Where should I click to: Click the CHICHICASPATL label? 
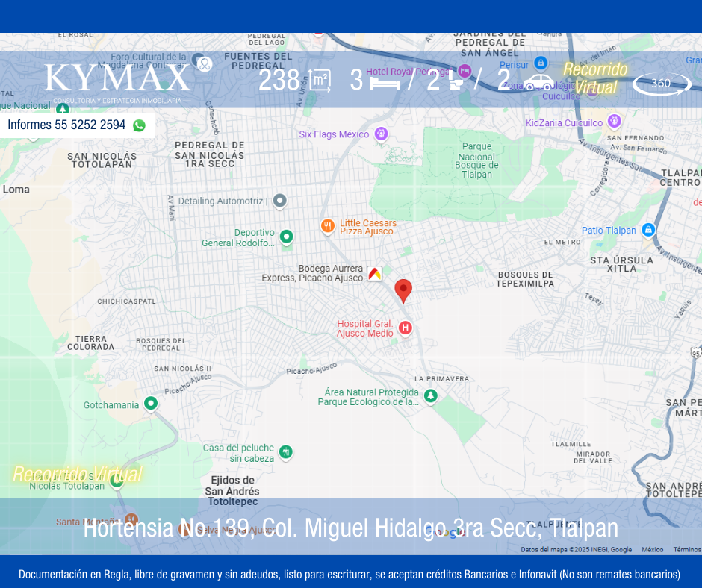click(127, 301)
